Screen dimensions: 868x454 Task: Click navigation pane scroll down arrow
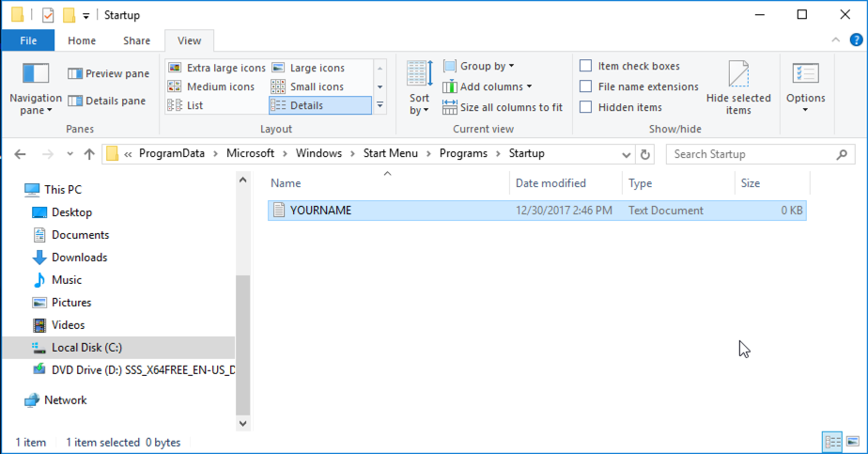click(242, 424)
